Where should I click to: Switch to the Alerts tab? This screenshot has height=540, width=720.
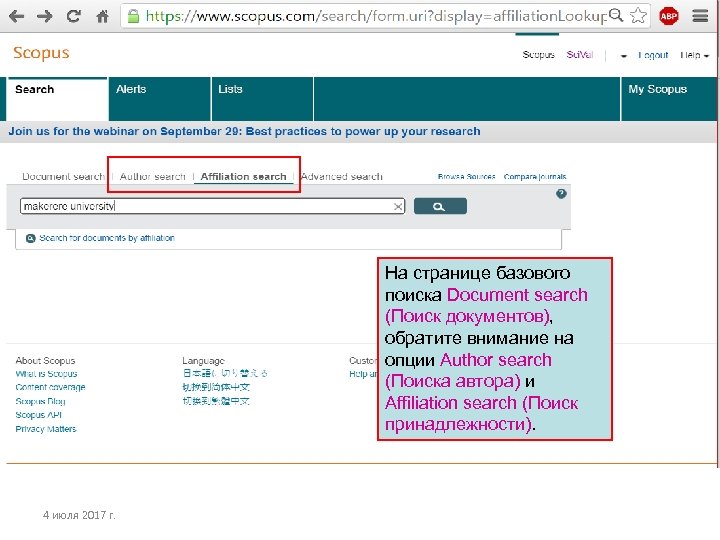coord(160,99)
